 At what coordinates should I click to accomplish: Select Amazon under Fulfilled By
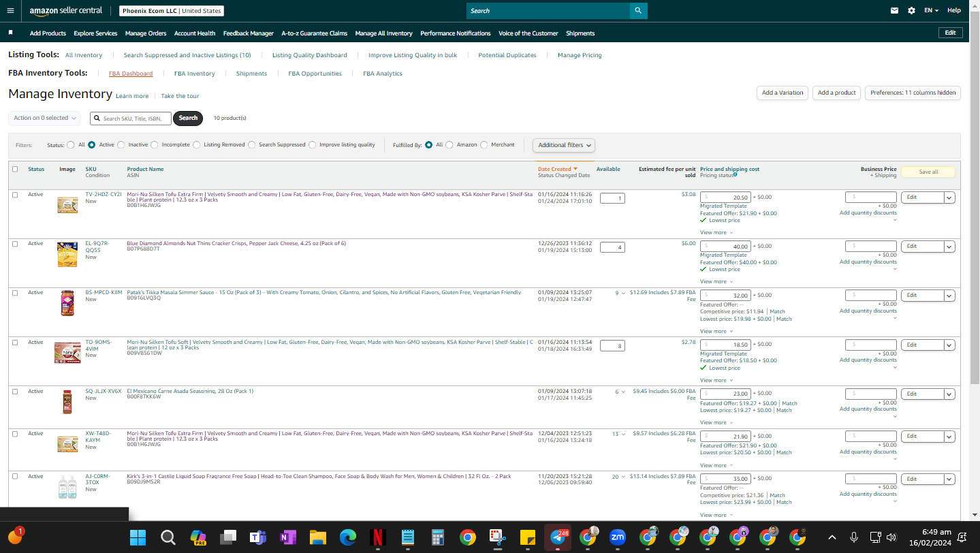449,144
